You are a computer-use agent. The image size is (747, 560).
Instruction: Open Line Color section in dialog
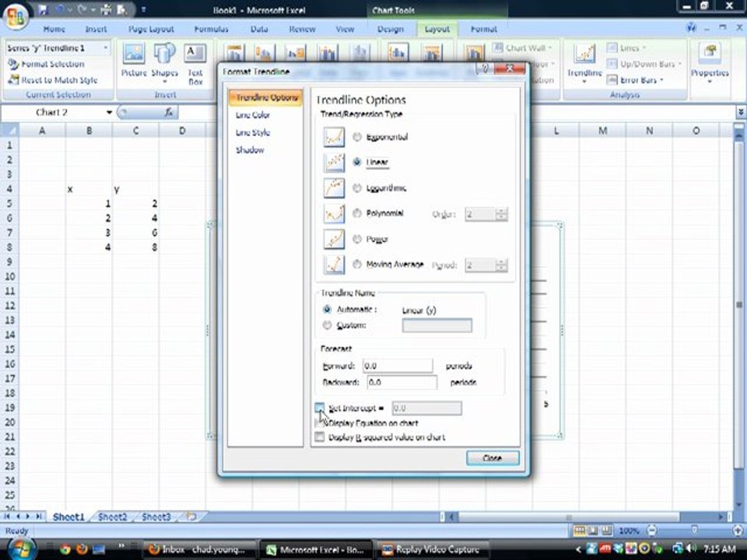click(252, 115)
